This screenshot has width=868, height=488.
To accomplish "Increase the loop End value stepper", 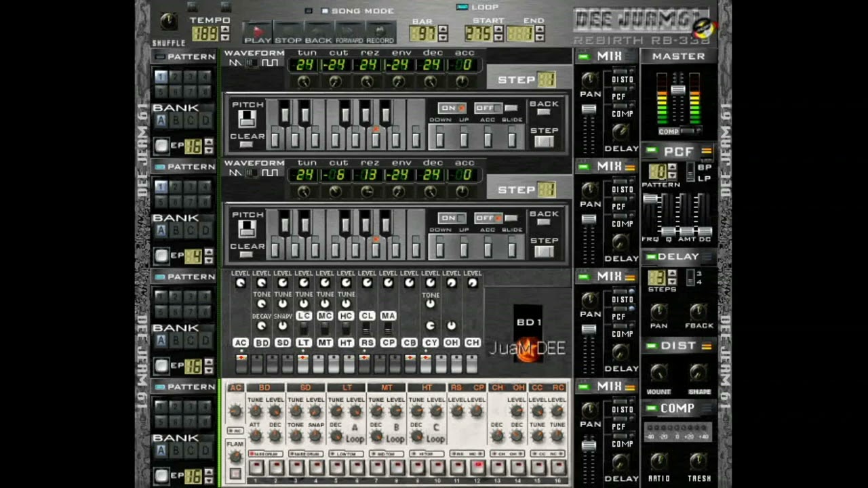I will (539, 29).
